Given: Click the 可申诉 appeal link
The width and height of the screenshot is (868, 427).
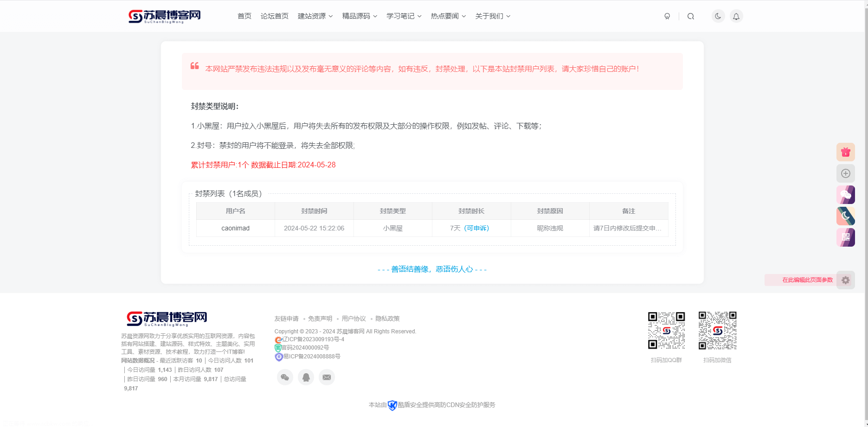Looking at the screenshot, I should coord(476,228).
